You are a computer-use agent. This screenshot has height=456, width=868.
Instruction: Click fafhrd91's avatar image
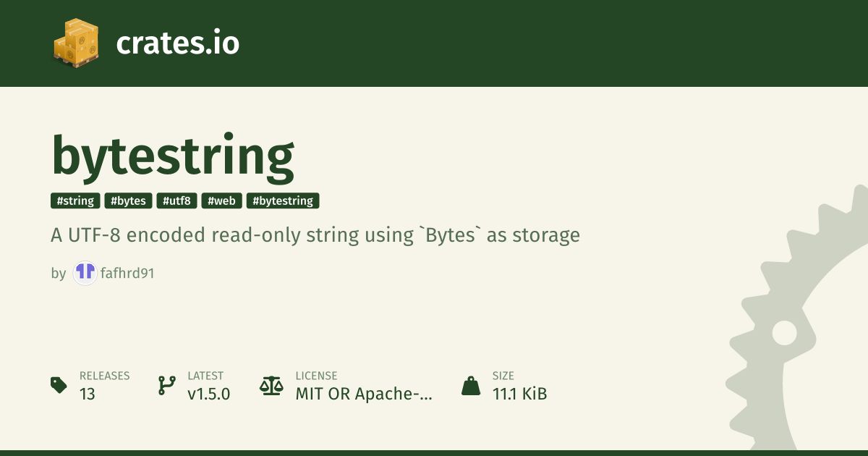[85, 273]
